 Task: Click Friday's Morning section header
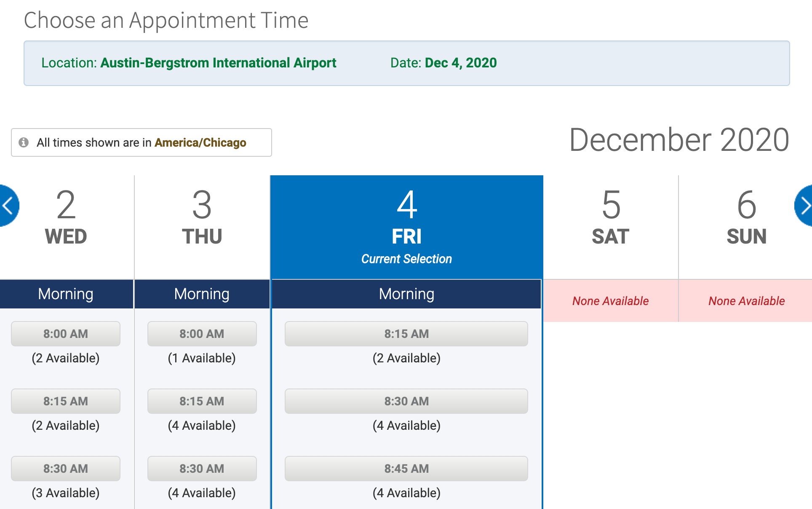click(406, 294)
